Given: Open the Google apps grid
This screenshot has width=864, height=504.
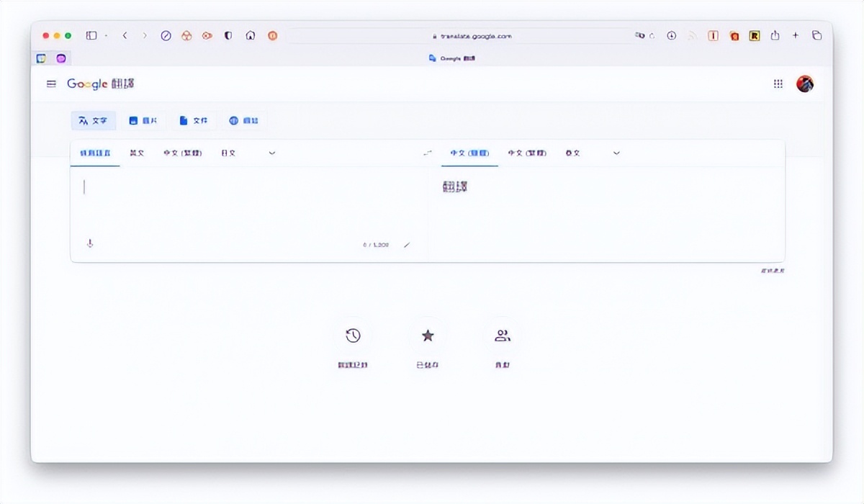Looking at the screenshot, I should (778, 84).
